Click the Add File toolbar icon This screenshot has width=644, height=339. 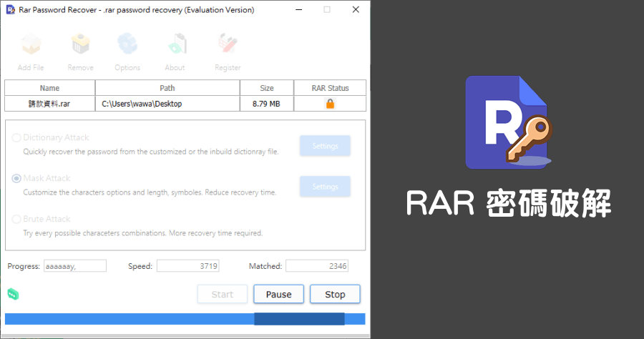coord(31,44)
